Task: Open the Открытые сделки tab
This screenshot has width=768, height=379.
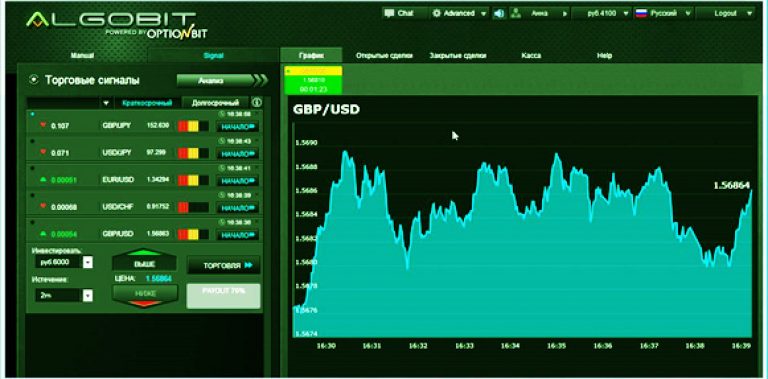Action: [x=384, y=56]
